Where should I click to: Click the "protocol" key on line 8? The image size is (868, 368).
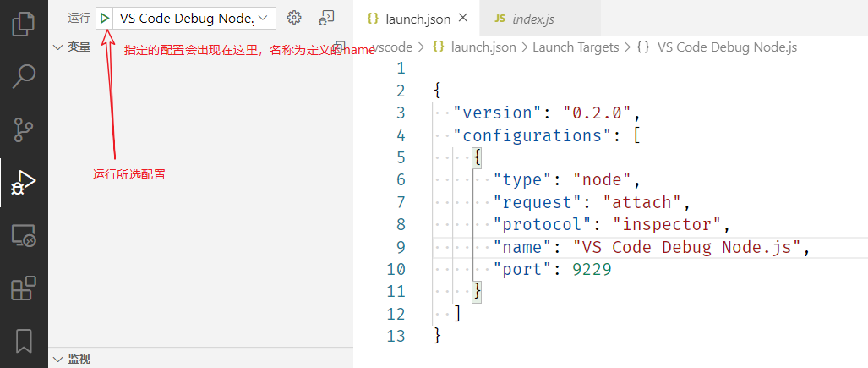pyautogui.click(x=542, y=224)
